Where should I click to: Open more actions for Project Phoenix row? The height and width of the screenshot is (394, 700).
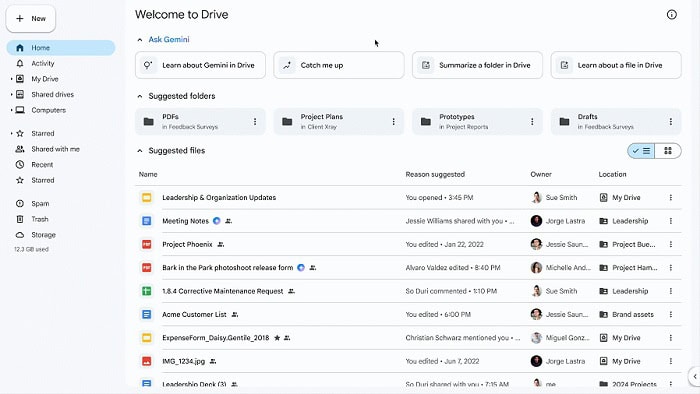pyautogui.click(x=671, y=245)
